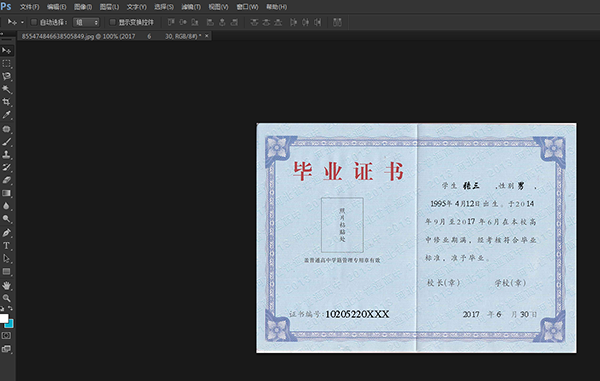Image resolution: width=600 pixels, height=381 pixels.
Task: Reset default foreground and background colors
Action: [2, 308]
